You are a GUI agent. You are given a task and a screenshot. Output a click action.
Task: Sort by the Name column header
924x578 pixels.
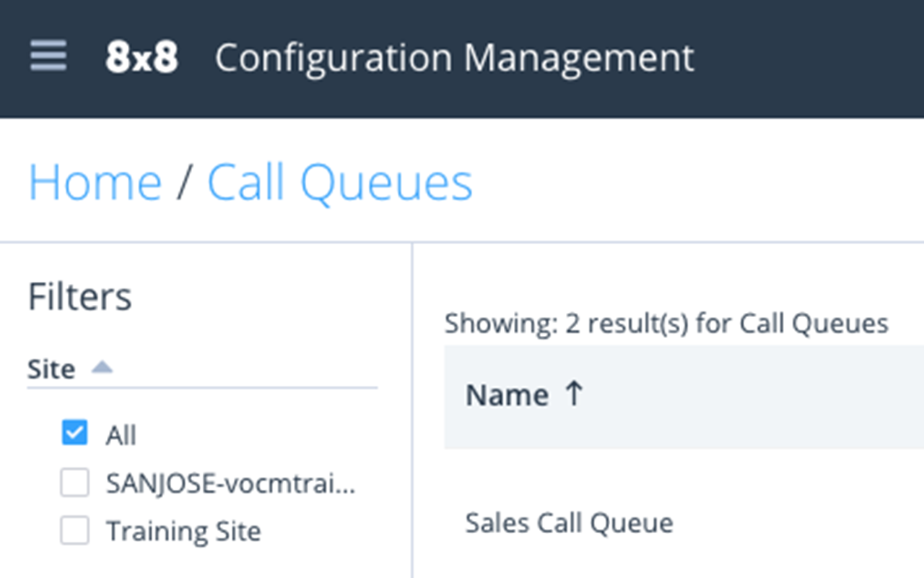(507, 395)
